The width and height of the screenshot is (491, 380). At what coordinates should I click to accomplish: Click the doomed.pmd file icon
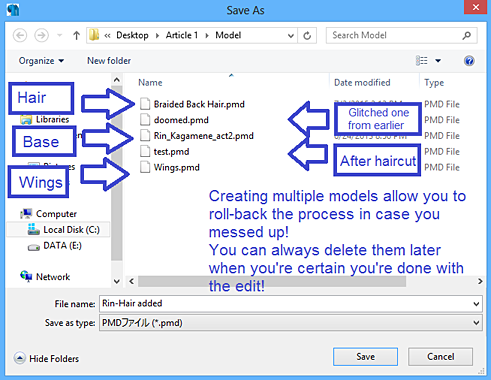point(145,120)
